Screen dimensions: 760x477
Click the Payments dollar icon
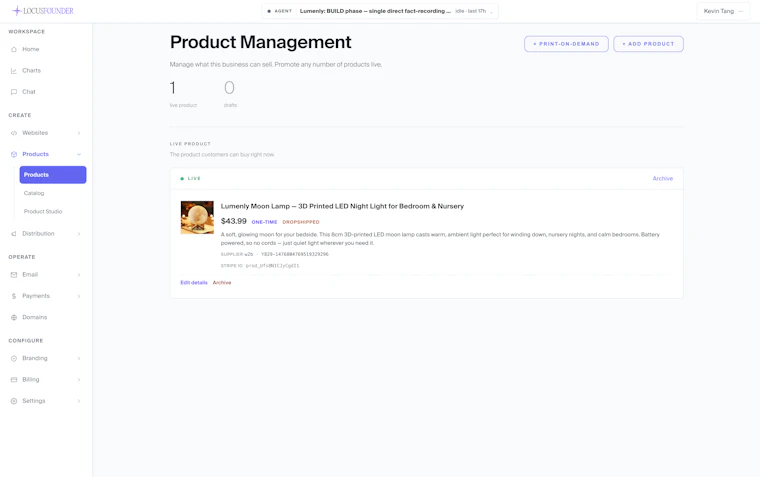pyautogui.click(x=14, y=296)
